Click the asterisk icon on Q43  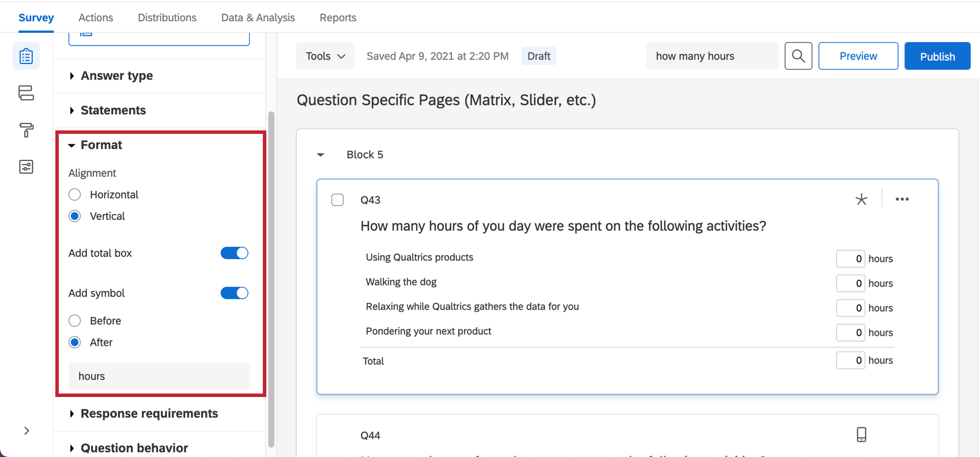click(x=861, y=200)
